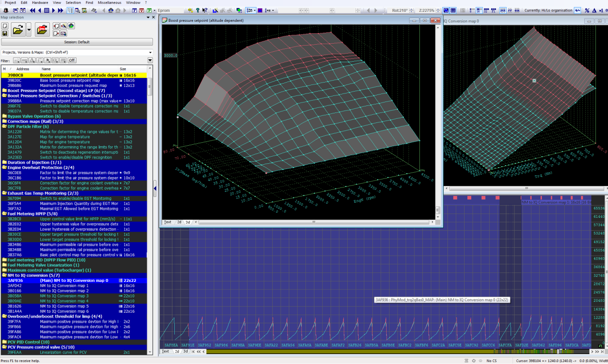
Task: Click the save disk icon in Map selection
Action: pos(4,33)
